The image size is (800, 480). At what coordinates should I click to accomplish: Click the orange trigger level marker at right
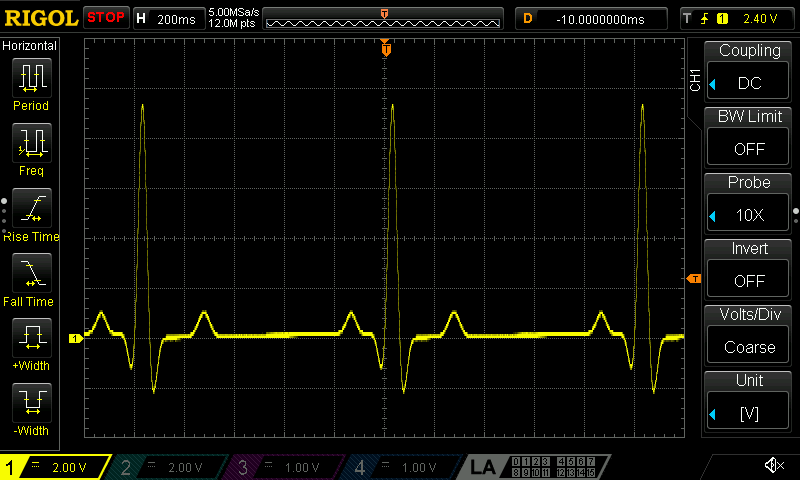coord(695,279)
